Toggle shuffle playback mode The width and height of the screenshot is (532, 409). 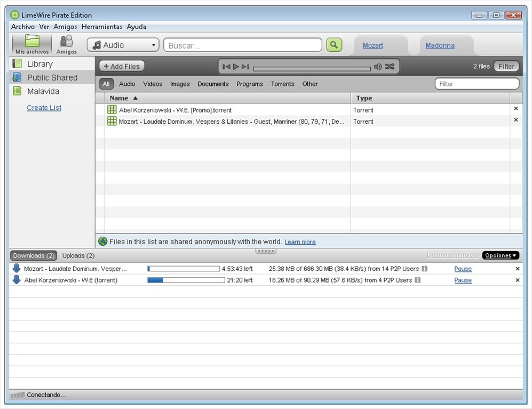[390, 67]
